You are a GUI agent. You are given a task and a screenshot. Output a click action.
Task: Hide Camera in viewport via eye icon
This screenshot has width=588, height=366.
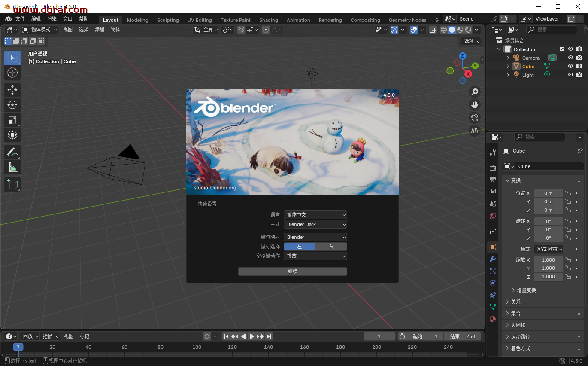coord(570,58)
